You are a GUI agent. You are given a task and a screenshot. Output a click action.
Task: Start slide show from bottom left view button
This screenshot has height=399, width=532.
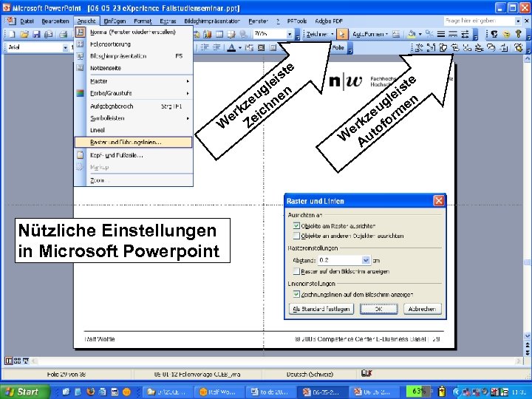tap(25, 361)
